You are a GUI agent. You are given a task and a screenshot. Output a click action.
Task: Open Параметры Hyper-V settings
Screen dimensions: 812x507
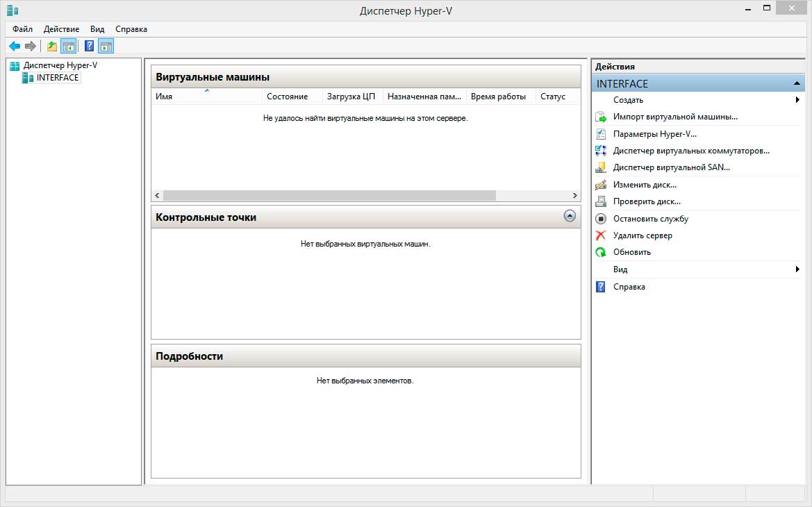pos(654,134)
